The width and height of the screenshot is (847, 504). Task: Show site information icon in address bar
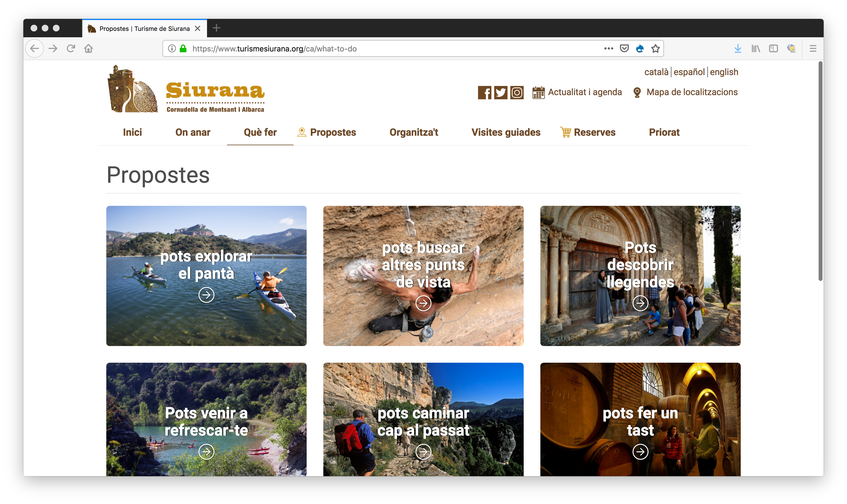point(172,49)
